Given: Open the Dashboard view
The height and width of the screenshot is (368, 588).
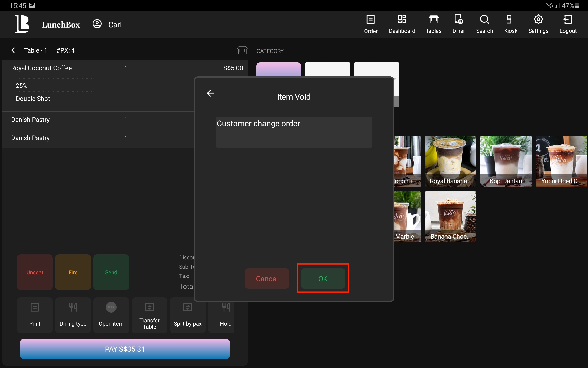Looking at the screenshot, I should pos(402,24).
